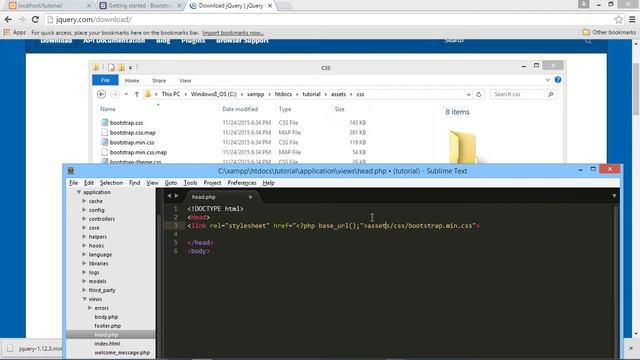Open body.php in Sublime sidebar
The width and height of the screenshot is (640, 360).
pyautogui.click(x=106, y=317)
